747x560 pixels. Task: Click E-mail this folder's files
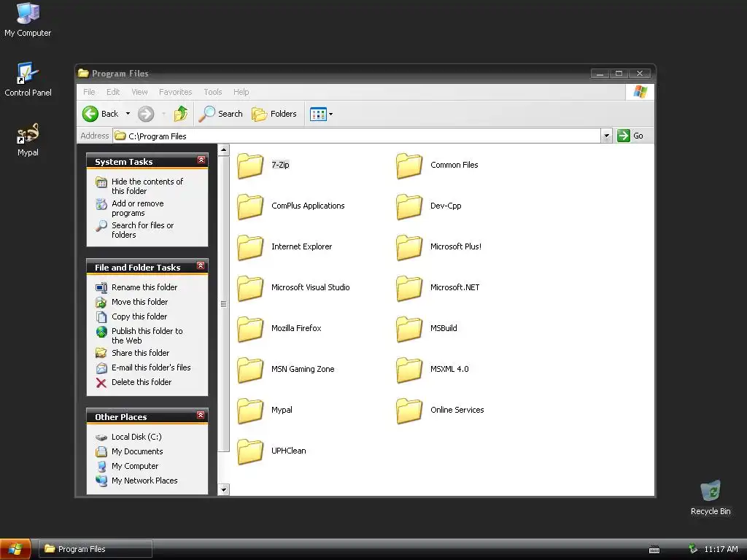[x=143, y=367]
